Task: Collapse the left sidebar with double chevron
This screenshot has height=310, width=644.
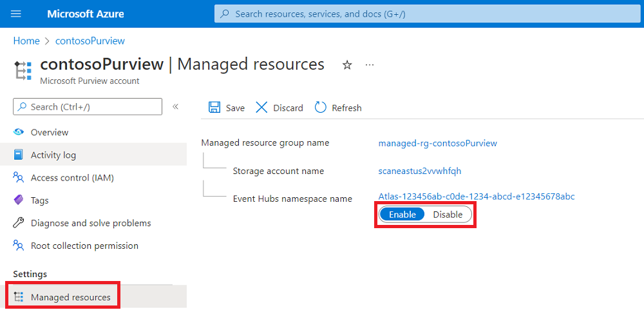Action: click(x=175, y=106)
